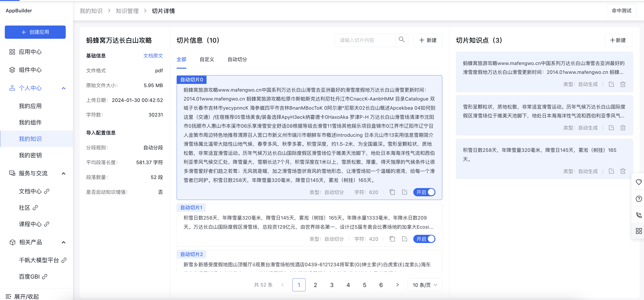644x300 pixels.
Task: Toggle the 开启 switch for 自动切片0
Action: 424,192
